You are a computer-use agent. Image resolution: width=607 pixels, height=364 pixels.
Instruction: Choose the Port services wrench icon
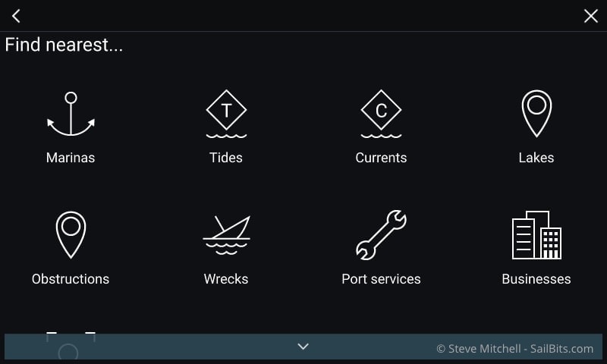pos(381,235)
